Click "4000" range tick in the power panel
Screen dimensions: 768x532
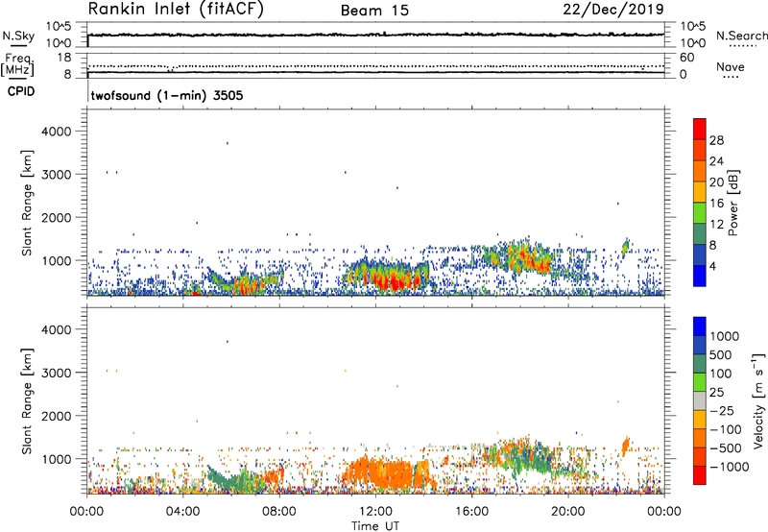pos(57,132)
